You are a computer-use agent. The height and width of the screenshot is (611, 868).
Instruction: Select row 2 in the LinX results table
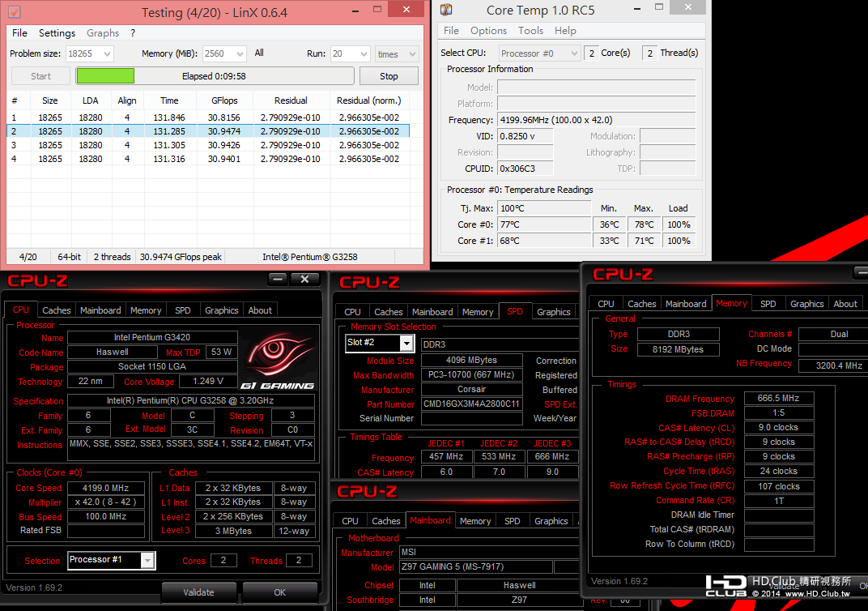pyautogui.click(x=208, y=131)
